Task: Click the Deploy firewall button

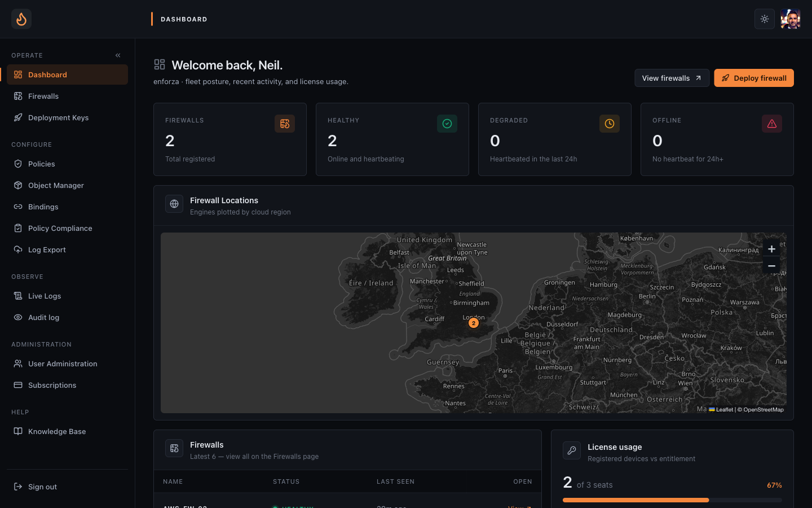Action: pyautogui.click(x=754, y=78)
